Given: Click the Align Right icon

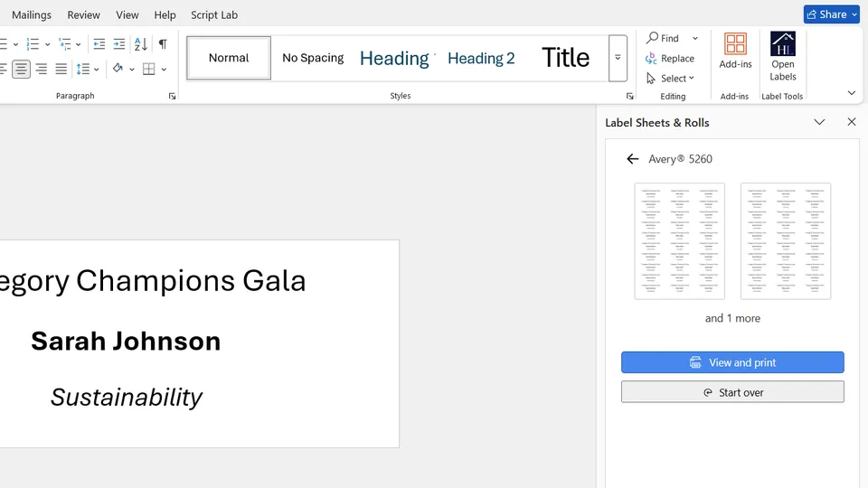Looking at the screenshot, I should coord(41,70).
